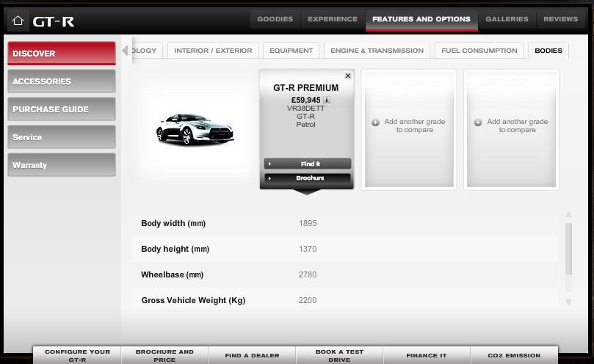The image size is (594, 364).
Task: Open Accessories in sidebar
Action: pos(62,81)
